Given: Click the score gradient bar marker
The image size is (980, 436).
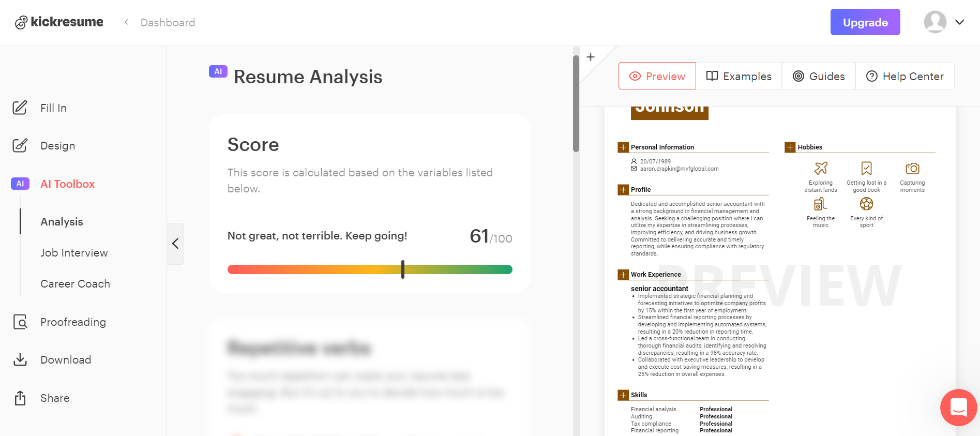Looking at the screenshot, I should pos(403,269).
